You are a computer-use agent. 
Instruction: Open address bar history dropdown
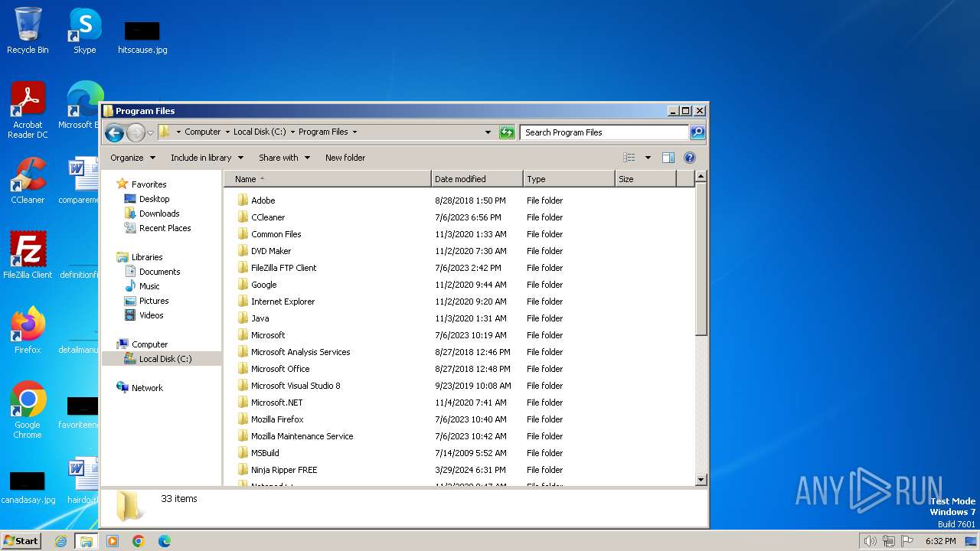pyautogui.click(x=488, y=132)
